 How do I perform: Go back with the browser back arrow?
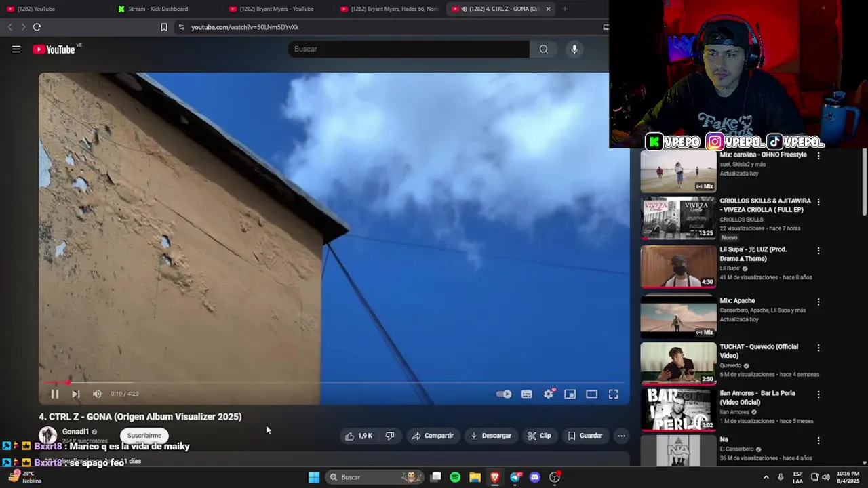click(x=9, y=27)
